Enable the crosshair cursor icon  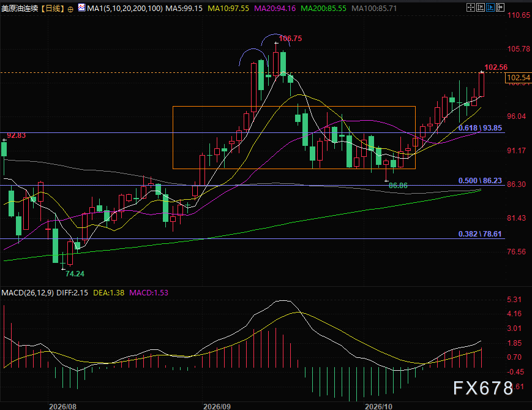(471, 7)
